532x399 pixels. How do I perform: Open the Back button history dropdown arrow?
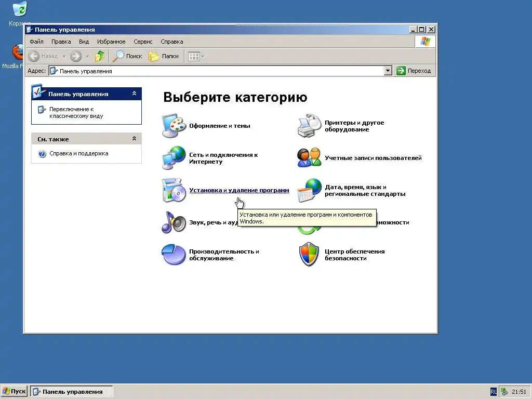point(64,56)
